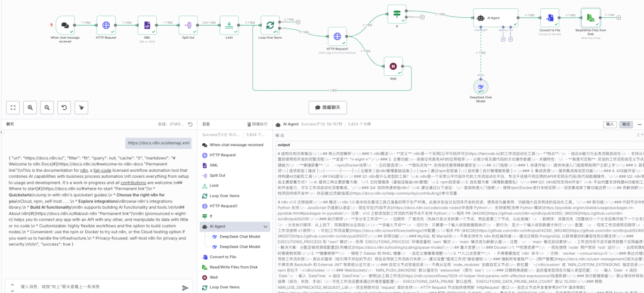Image resolution: width=644 pixels, height=293 pixels.
Task: Open the fair-code link in chat response
Action: (x=103, y=170)
